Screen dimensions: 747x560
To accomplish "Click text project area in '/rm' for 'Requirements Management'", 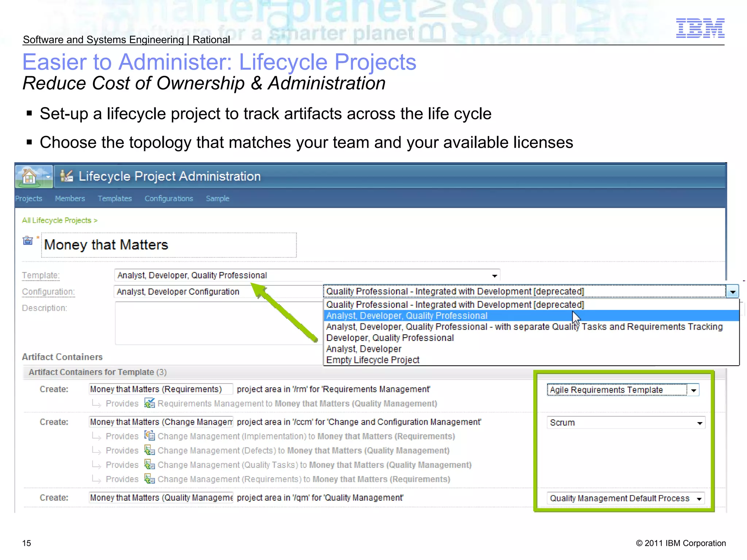I will click(333, 389).
